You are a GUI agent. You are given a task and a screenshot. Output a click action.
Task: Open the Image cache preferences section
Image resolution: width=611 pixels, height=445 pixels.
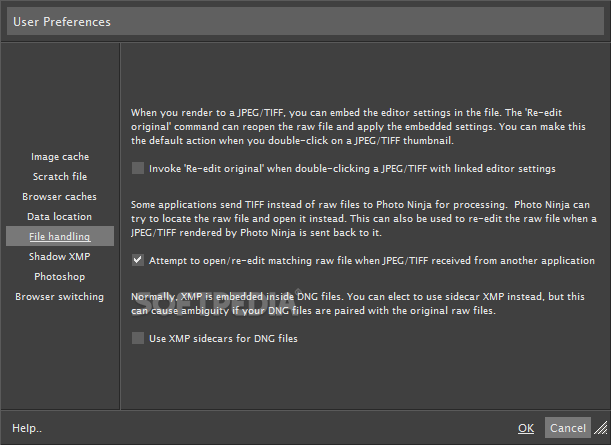(x=60, y=157)
